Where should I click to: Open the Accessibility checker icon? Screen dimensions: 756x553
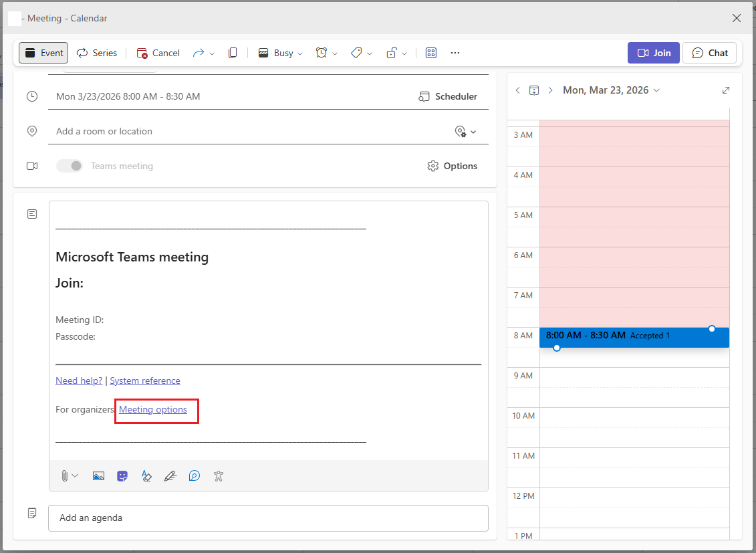point(219,476)
